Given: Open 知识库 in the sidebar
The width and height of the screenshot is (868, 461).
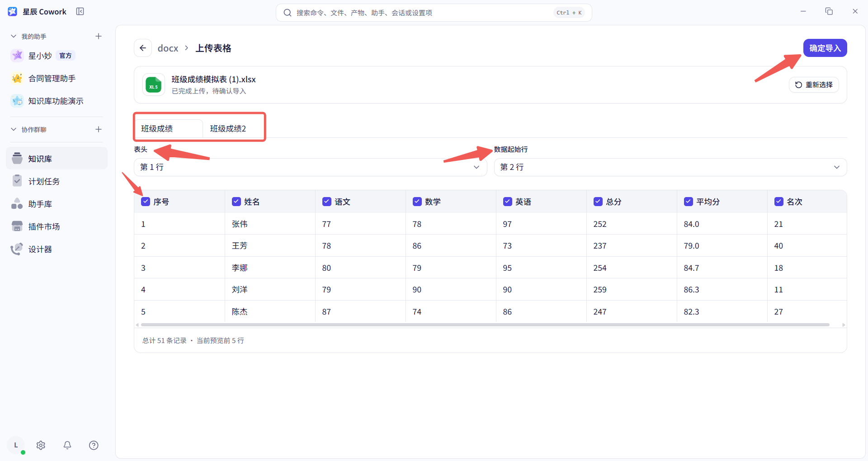Looking at the screenshot, I should coord(57,158).
